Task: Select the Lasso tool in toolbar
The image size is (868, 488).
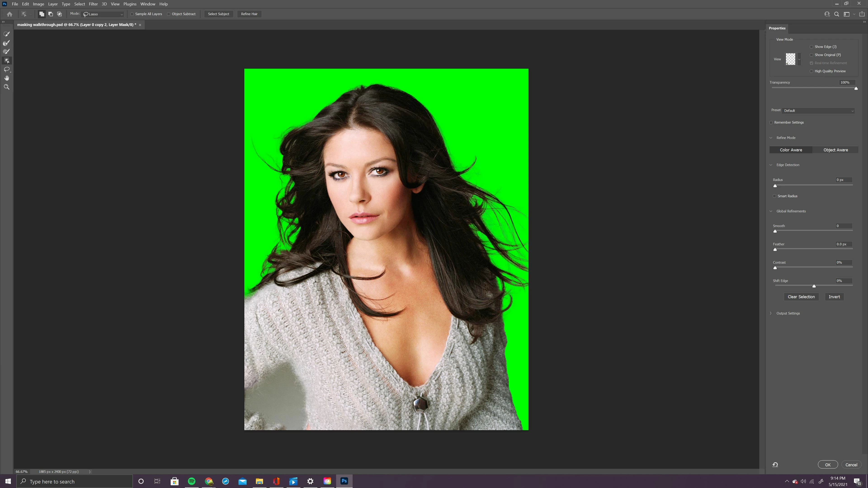Action: 6,69
